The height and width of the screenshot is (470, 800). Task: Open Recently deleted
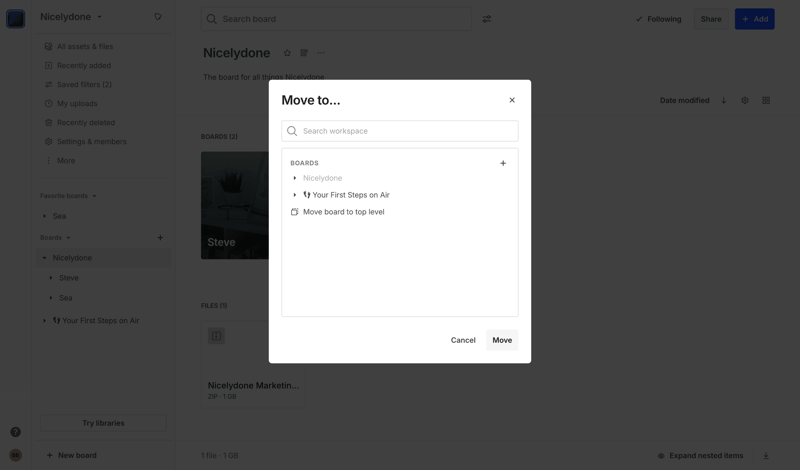80,122
